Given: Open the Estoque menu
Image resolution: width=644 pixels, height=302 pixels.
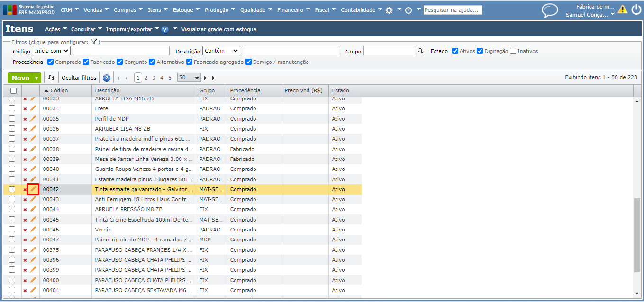Looking at the screenshot, I should (x=186, y=10).
